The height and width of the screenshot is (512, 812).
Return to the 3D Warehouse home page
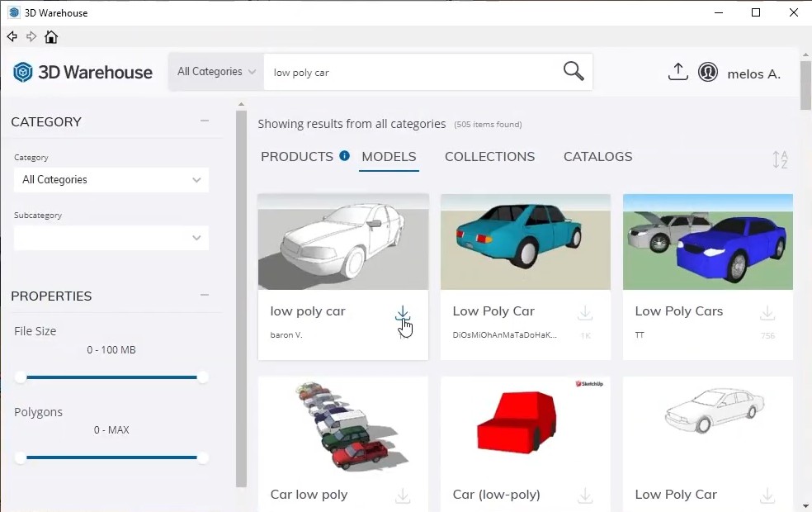51,37
